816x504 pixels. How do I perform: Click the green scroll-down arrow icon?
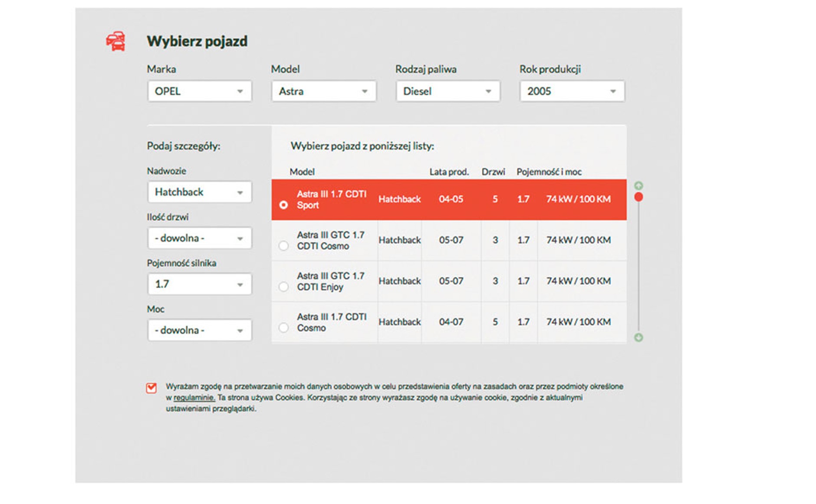point(638,337)
